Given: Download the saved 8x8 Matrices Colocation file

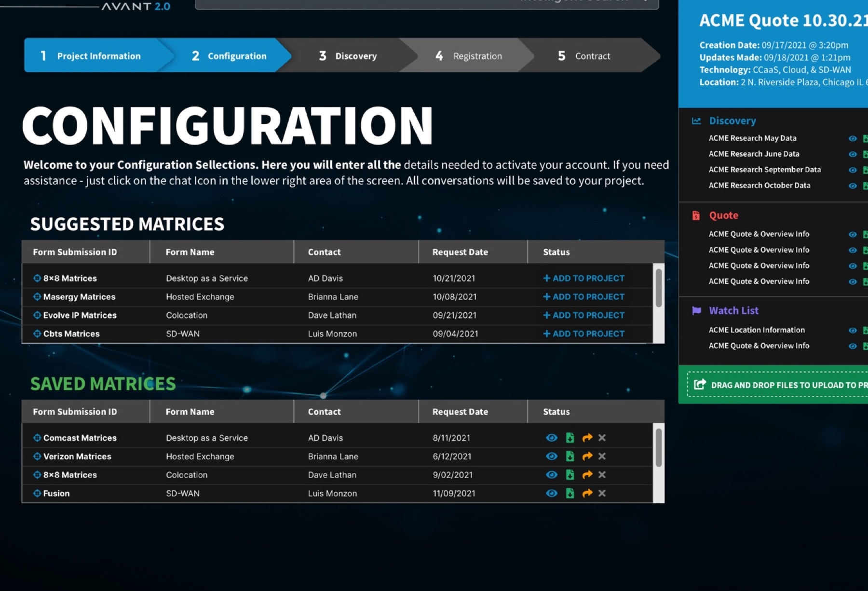Looking at the screenshot, I should (x=570, y=475).
